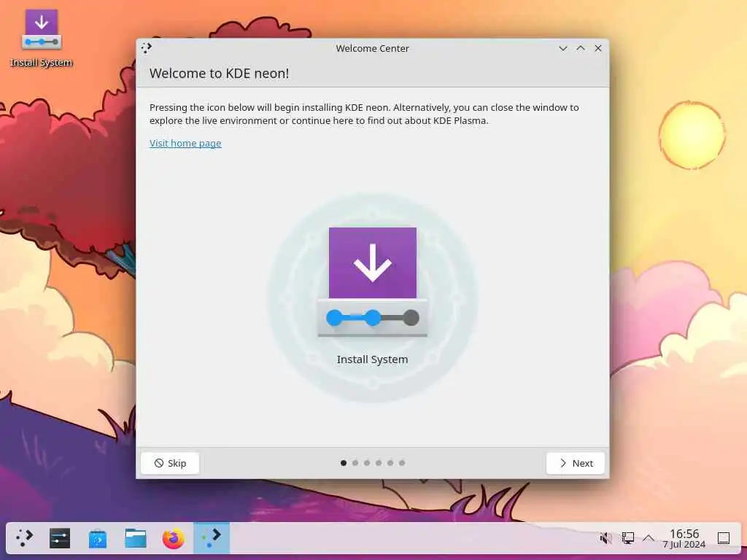Close the Welcome Center window

pyautogui.click(x=598, y=48)
